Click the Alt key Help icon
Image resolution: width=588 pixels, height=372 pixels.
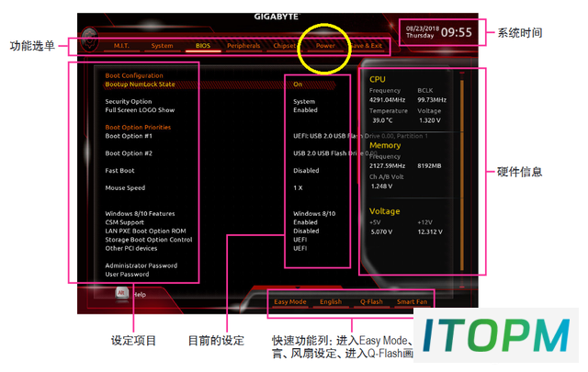click(x=121, y=293)
